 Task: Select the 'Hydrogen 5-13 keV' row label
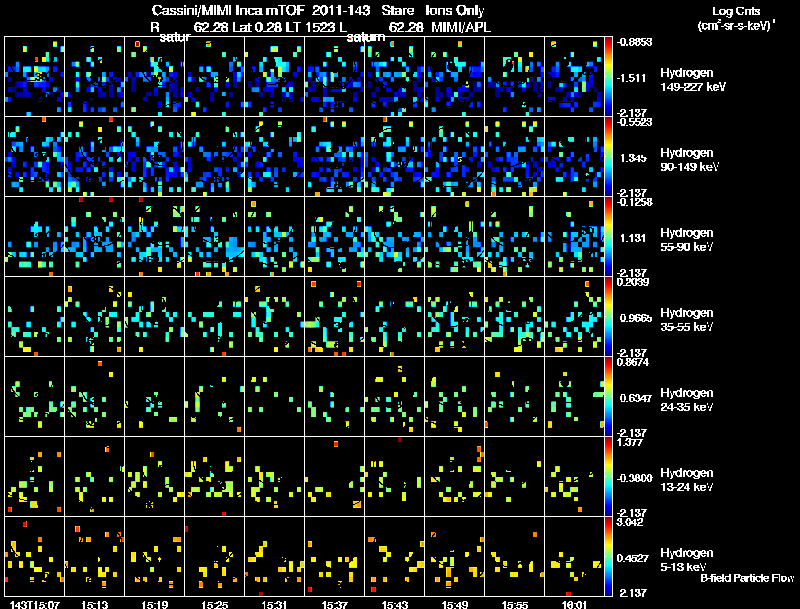(x=687, y=560)
